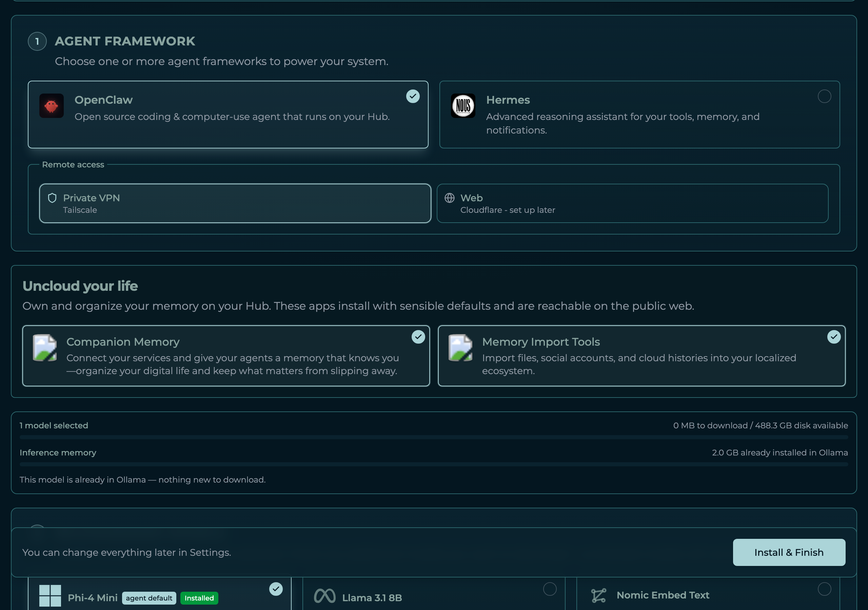
Task: Click the globe icon beside Web
Action: pos(450,198)
